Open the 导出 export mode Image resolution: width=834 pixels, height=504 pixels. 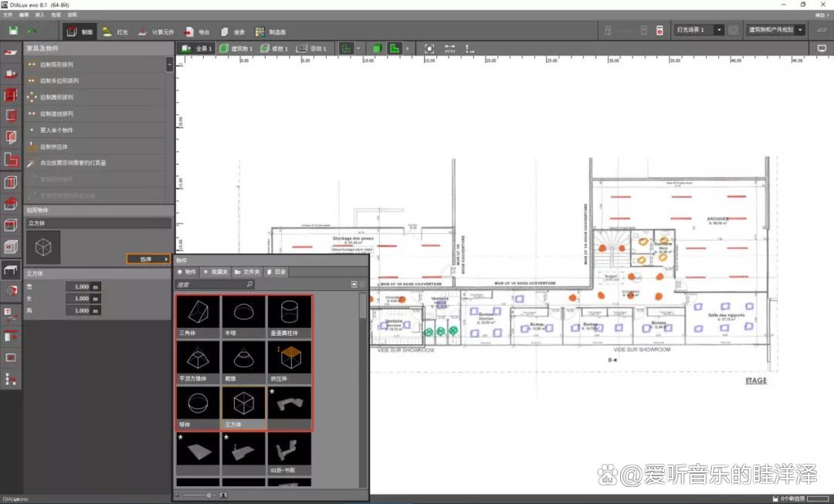[197, 32]
